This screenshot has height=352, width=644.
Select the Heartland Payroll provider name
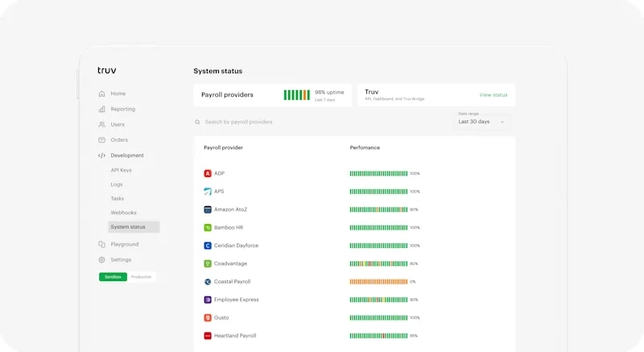(235, 336)
